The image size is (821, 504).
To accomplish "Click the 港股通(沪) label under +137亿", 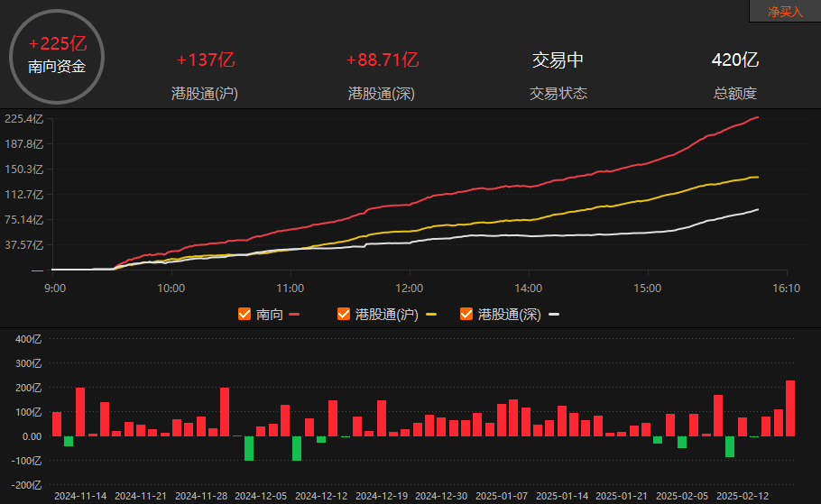I will tap(205, 94).
